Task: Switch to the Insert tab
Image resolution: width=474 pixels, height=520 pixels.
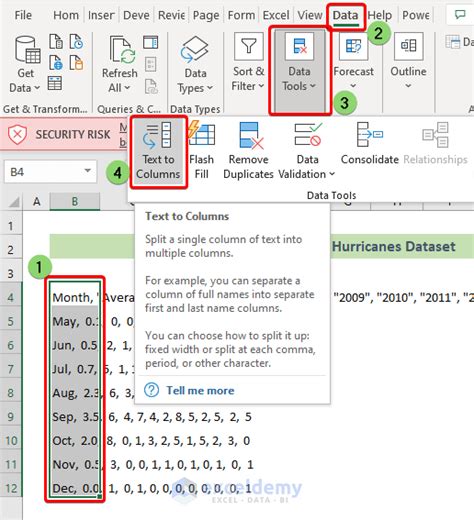Action: click(x=101, y=15)
